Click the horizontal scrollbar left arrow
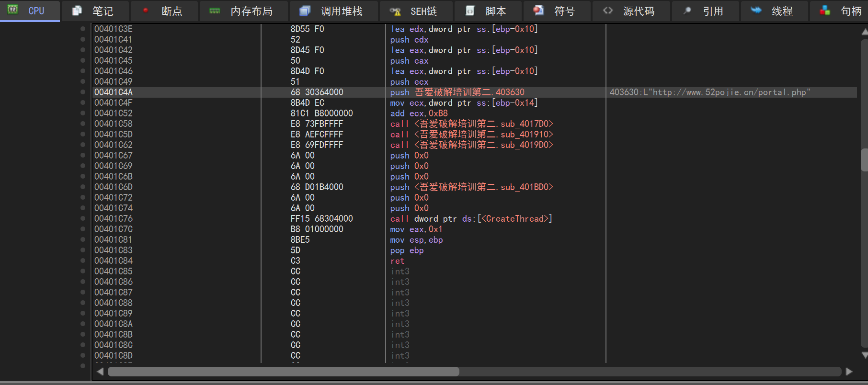Viewport: 868px width, 385px height. click(x=100, y=372)
